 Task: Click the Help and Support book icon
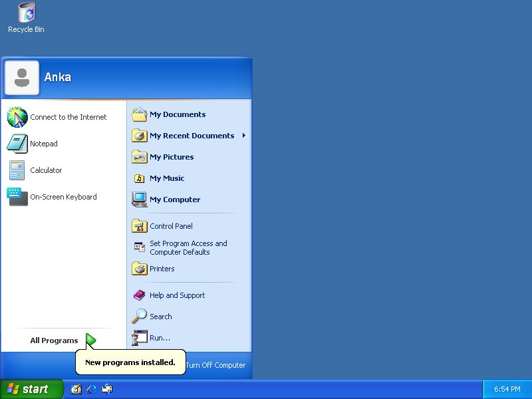pyautogui.click(x=140, y=295)
